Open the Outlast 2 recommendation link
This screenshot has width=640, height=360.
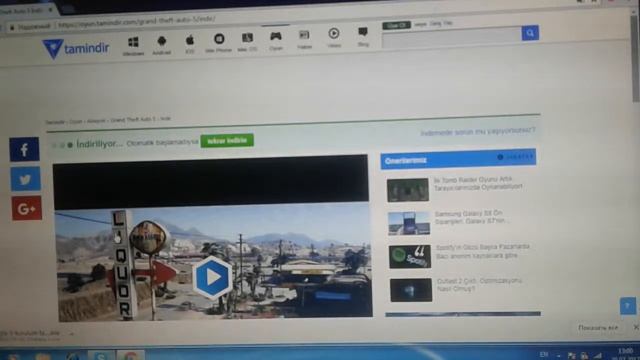[479, 285]
